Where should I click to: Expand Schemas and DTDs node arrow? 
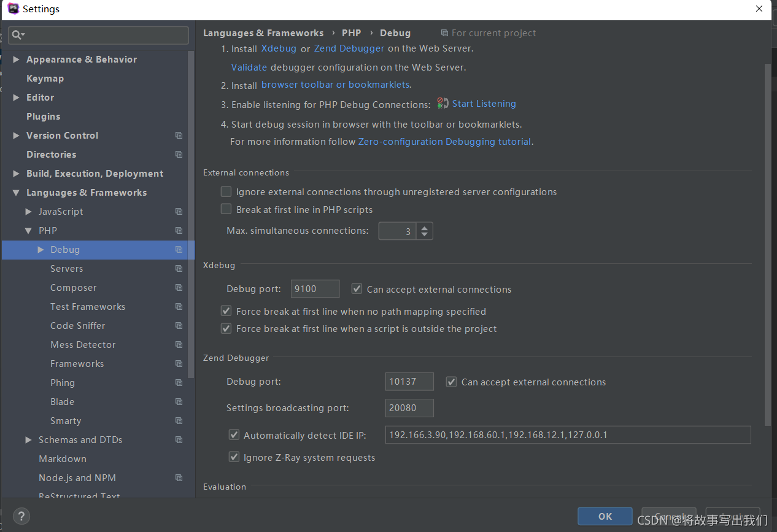28,440
